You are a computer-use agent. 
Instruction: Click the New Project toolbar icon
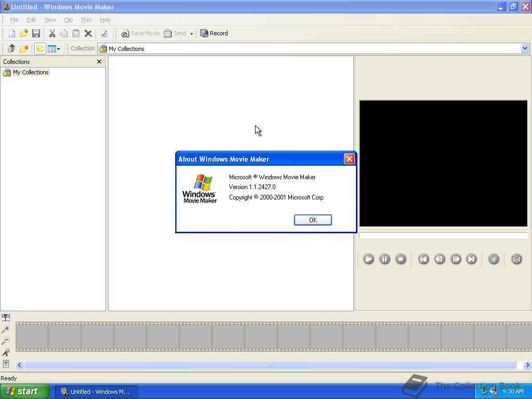click(x=12, y=33)
